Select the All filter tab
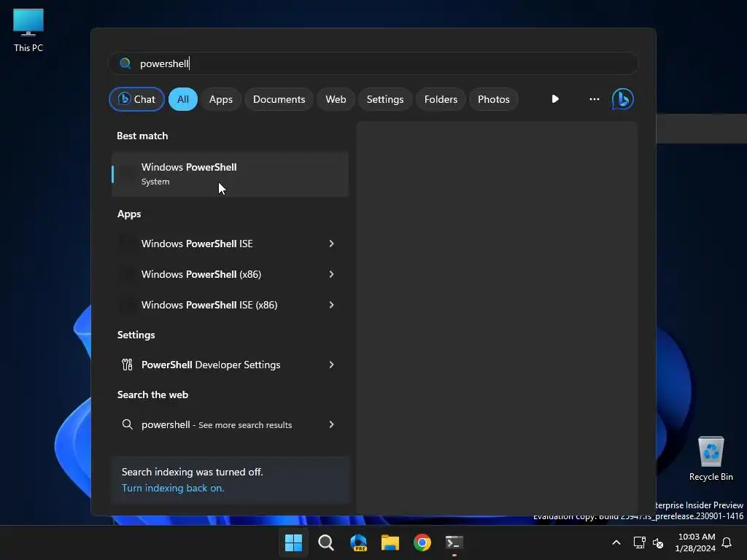Image resolution: width=747 pixels, height=560 pixels. click(x=183, y=99)
